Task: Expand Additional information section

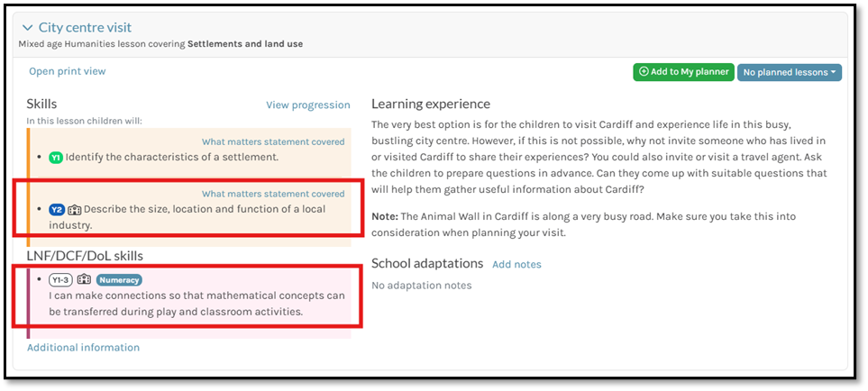Action: pos(83,347)
